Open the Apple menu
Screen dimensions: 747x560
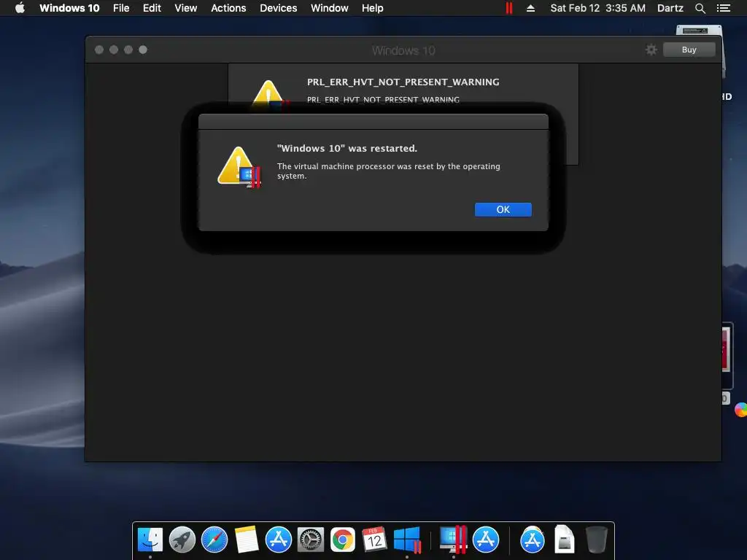[20, 8]
